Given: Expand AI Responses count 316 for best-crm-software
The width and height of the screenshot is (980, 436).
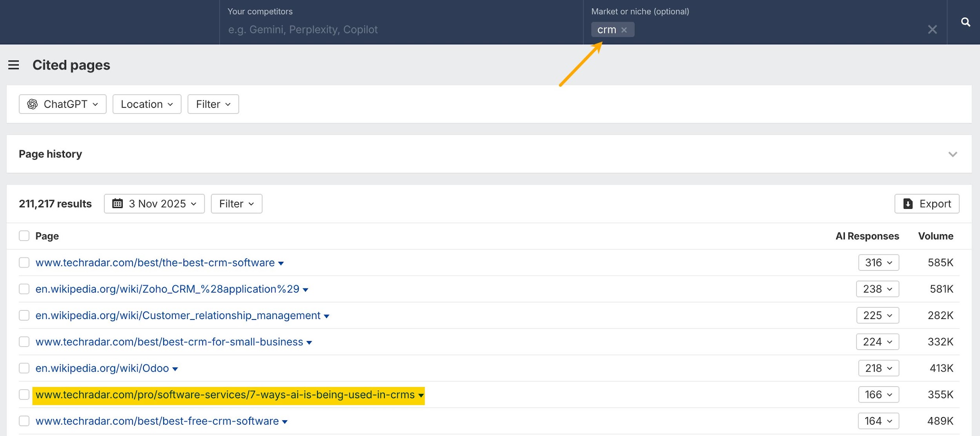Looking at the screenshot, I should (x=878, y=263).
